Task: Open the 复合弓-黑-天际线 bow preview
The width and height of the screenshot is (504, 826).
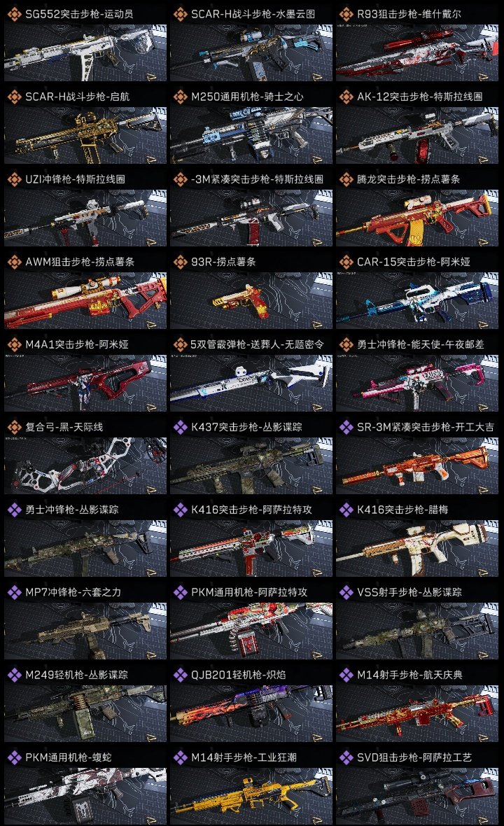Action: tap(85, 465)
